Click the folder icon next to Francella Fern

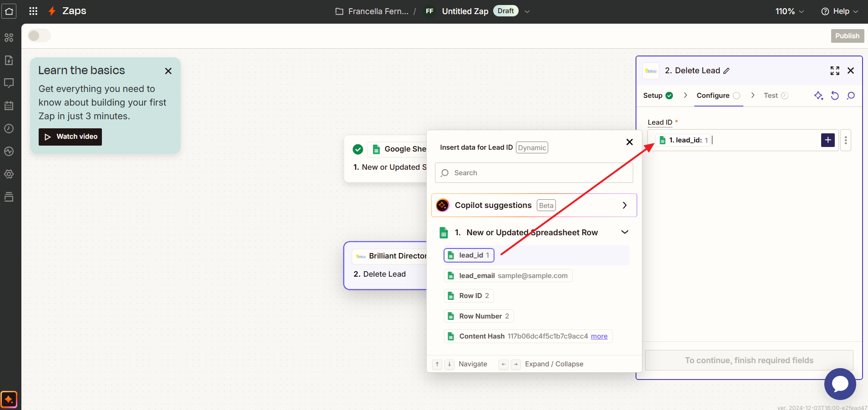pyautogui.click(x=339, y=11)
